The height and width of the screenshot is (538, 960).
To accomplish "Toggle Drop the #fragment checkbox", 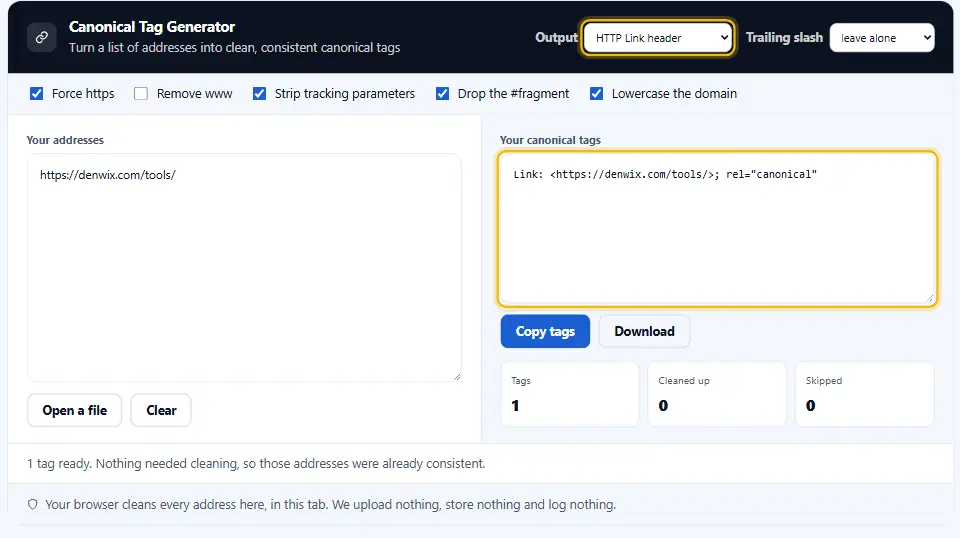I will click(x=442, y=94).
